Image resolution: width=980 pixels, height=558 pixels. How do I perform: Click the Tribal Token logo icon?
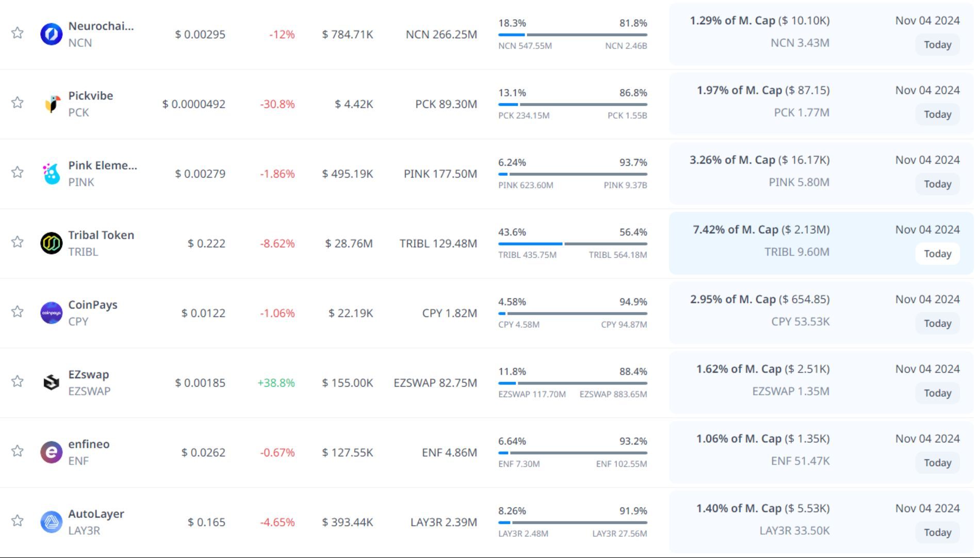pyautogui.click(x=52, y=243)
